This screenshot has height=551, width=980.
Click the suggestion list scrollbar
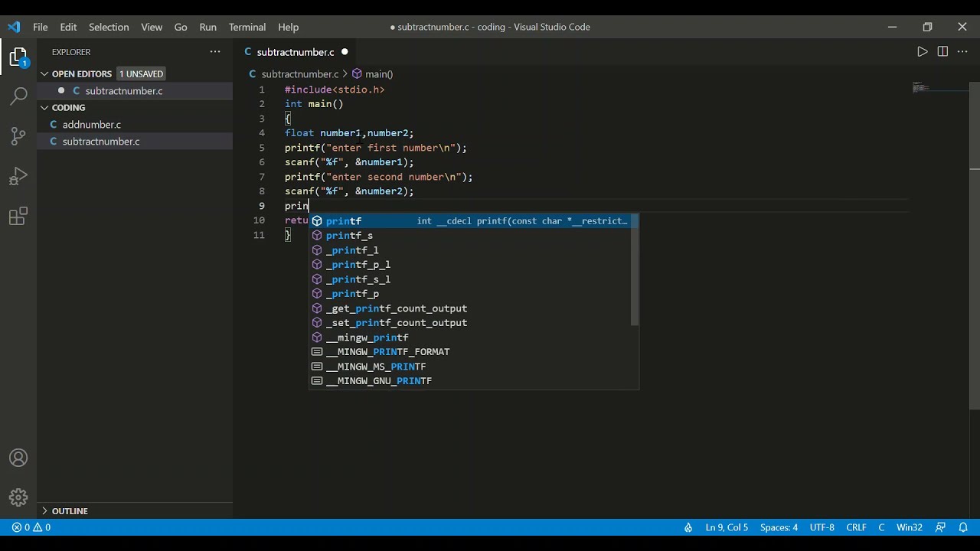coord(634,269)
